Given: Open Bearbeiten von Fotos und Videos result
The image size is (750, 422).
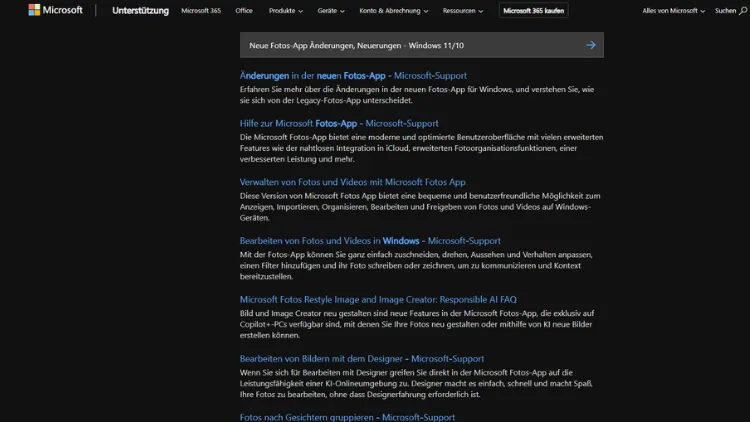Looking at the screenshot, I should pos(370,241).
